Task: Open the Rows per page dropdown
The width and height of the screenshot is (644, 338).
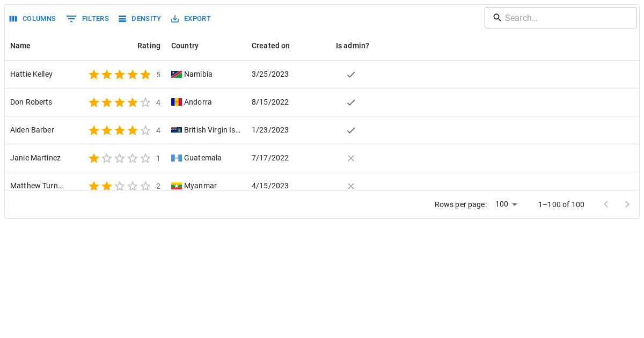Action: coord(507,204)
